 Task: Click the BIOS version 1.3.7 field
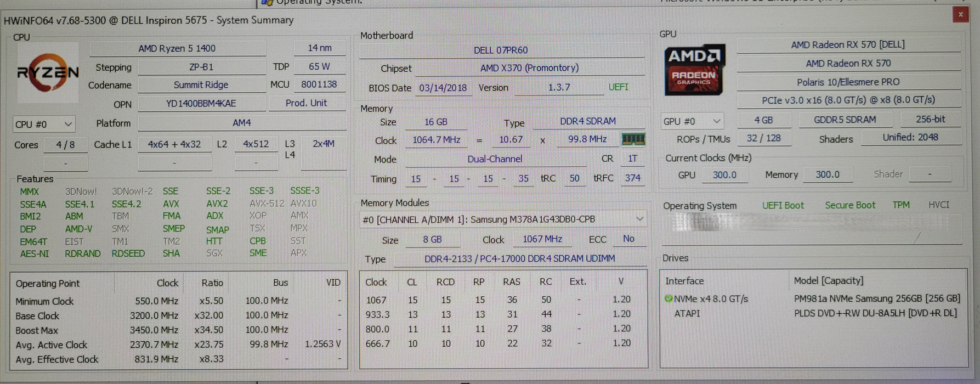coord(559,87)
